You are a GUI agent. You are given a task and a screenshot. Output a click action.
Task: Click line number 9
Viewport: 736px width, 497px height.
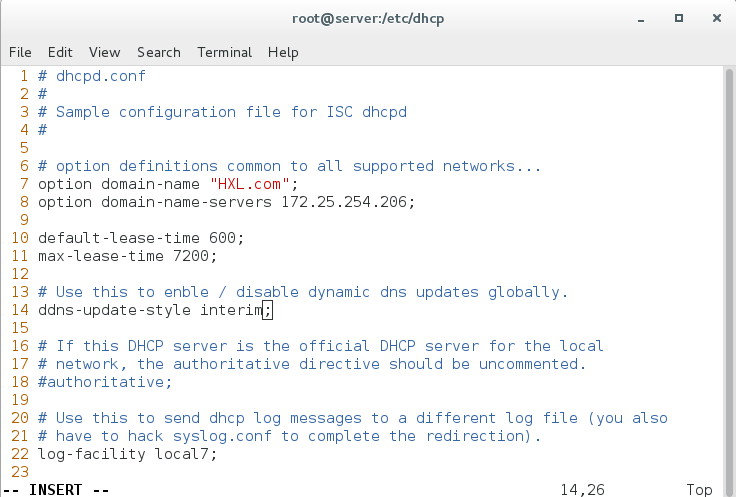[x=24, y=220]
